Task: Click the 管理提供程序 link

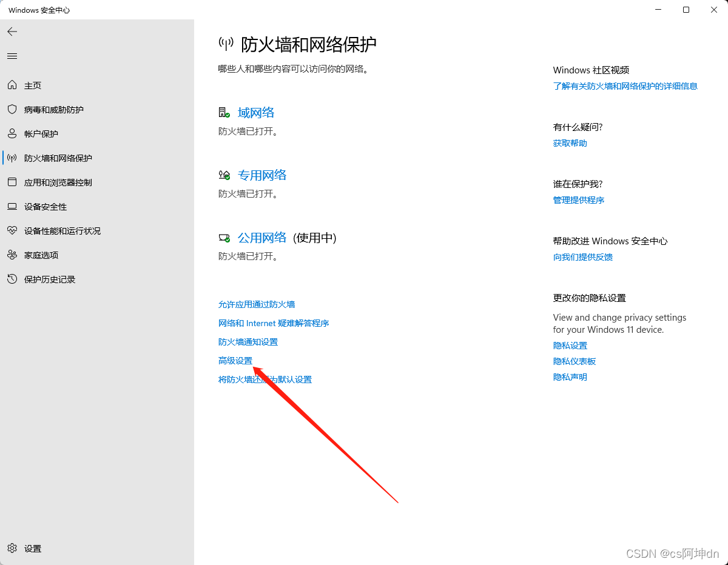Action: pos(579,200)
